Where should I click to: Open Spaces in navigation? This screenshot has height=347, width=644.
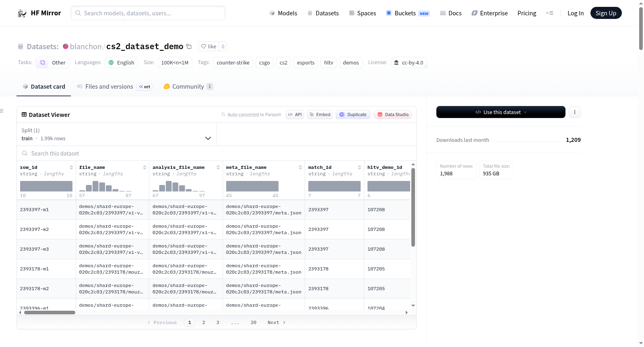pyautogui.click(x=362, y=13)
